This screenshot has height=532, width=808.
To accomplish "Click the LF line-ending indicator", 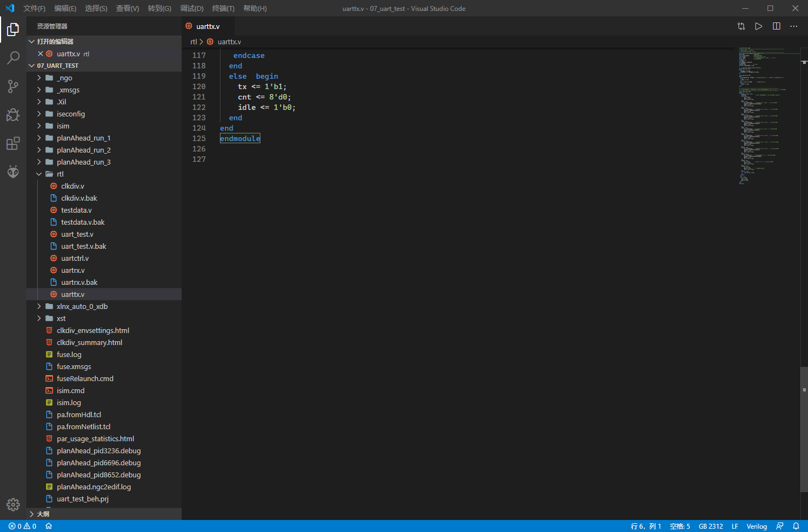I will [x=735, y=526].
